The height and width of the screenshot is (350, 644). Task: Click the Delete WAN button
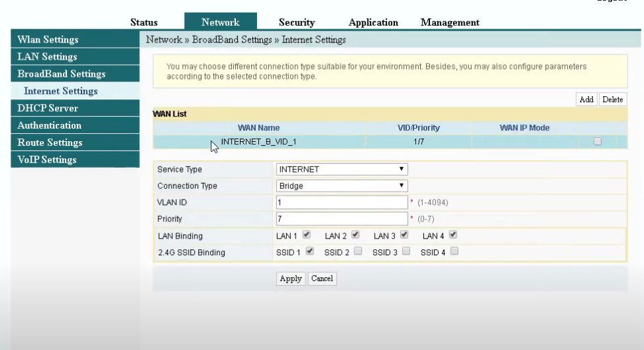point(612,99)
